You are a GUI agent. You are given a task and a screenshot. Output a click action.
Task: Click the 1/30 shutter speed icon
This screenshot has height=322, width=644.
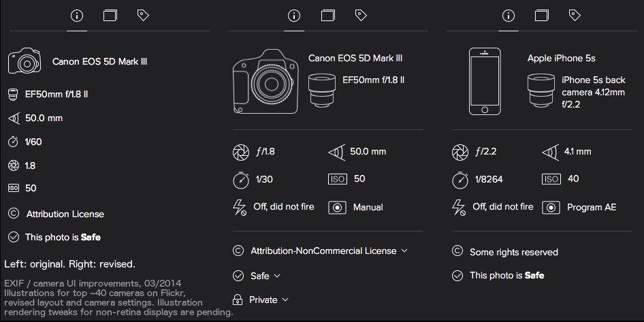[x=240, y=179]
